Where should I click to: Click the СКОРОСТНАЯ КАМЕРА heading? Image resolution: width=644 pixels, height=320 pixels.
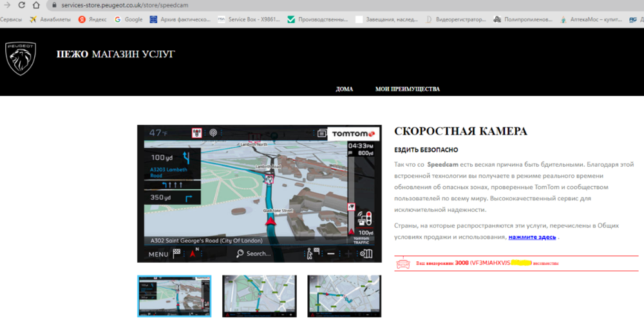point(460,131)
